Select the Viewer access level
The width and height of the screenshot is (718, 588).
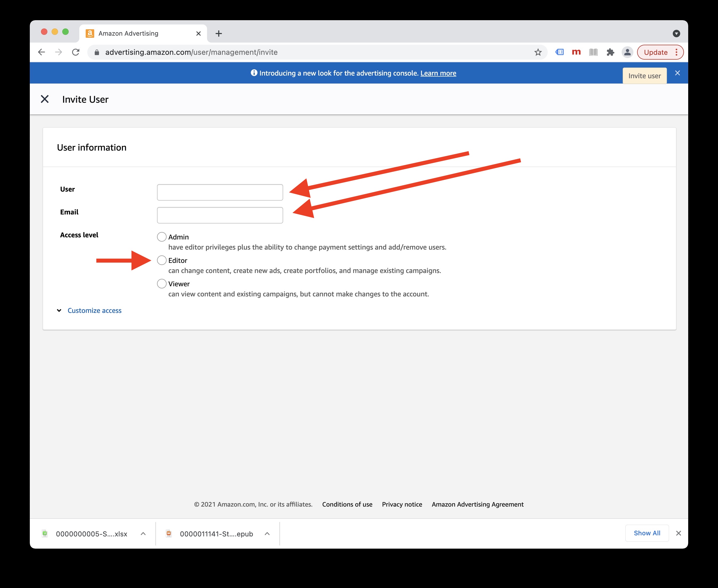click(x=162, y=284)
